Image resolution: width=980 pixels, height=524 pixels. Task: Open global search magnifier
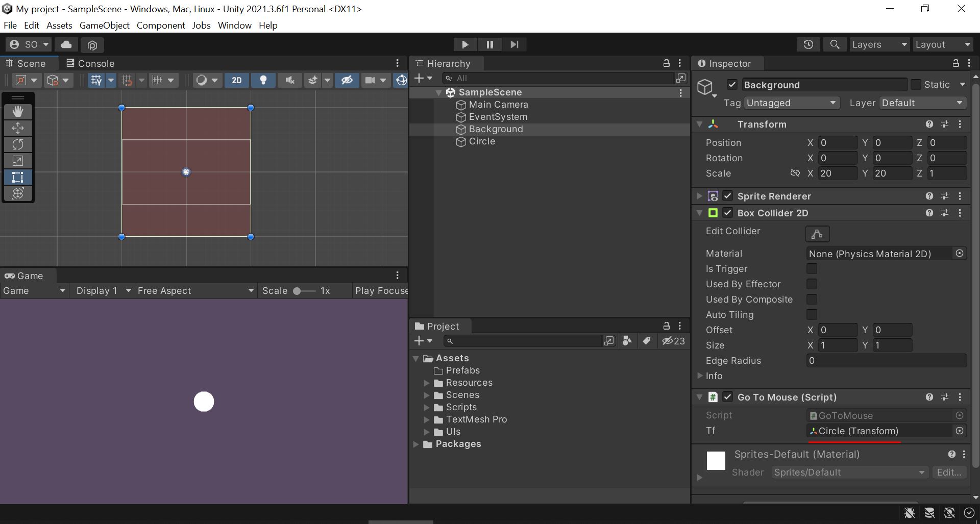point(835,44)
